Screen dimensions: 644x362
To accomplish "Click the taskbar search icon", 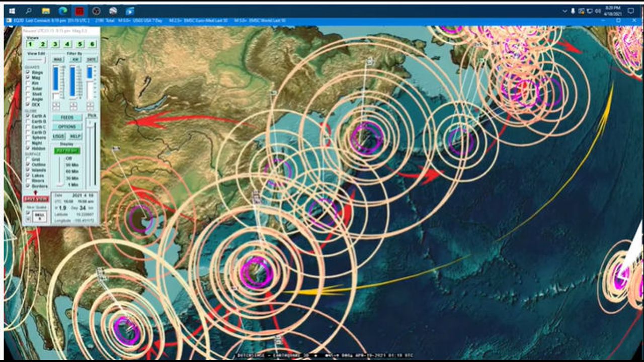I will pos(29,11).
